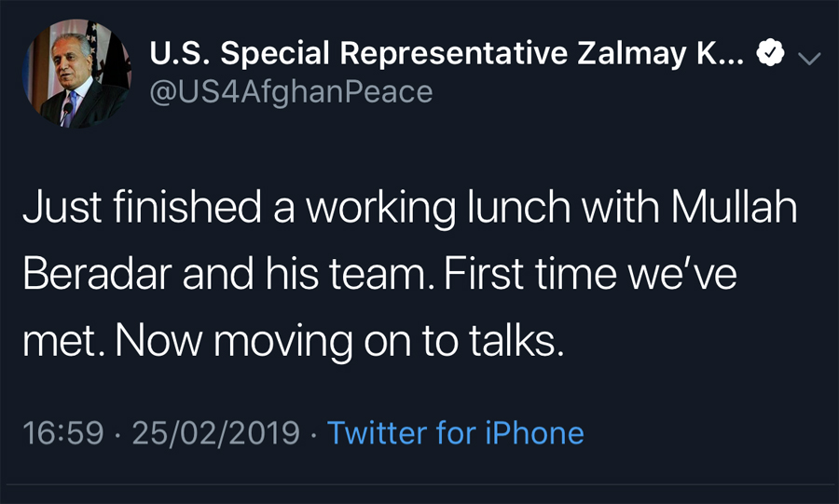Click the @US4AfghanPeace handle
Viewport: 839px width, 504px height.
[291, 92]
